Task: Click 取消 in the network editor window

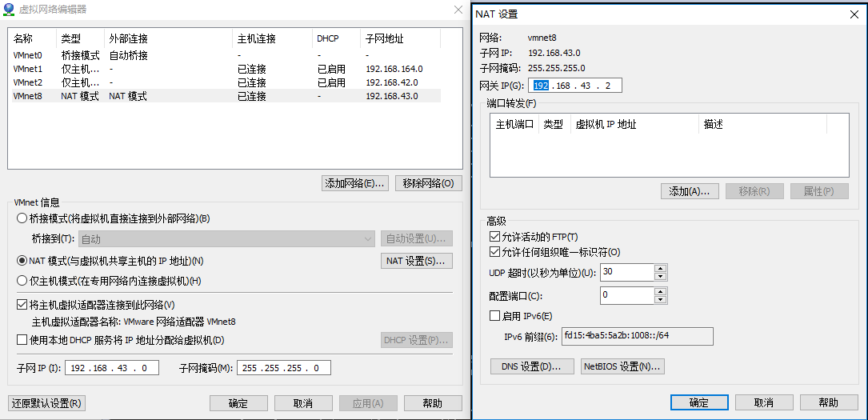Action: click(x=303, y=403)
